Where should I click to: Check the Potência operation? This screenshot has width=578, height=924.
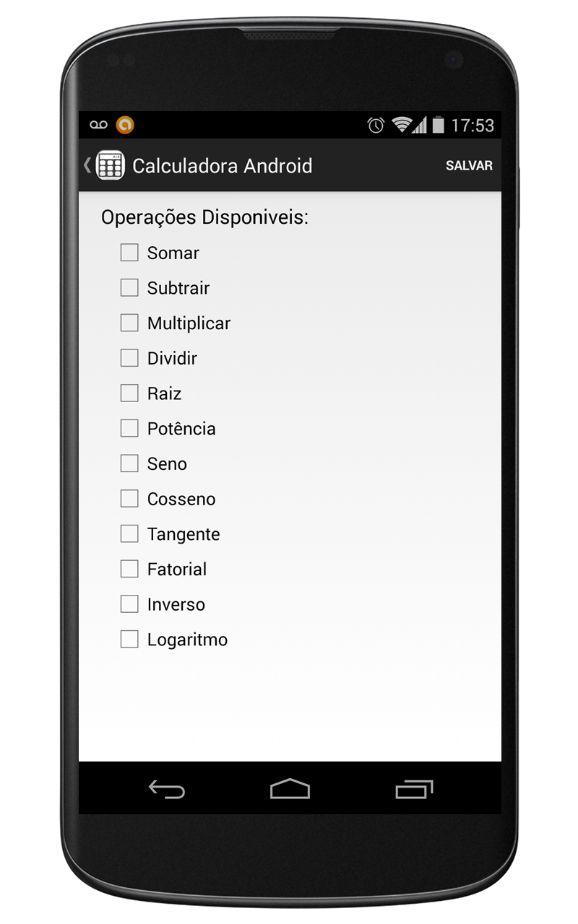pyautogui.click(x=129, y=427)
